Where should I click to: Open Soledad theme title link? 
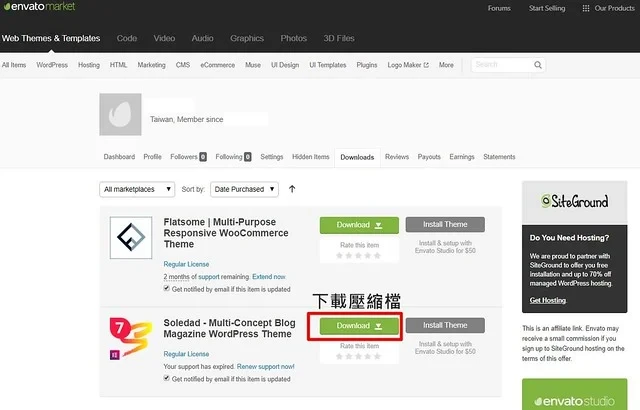click(229, 328)
